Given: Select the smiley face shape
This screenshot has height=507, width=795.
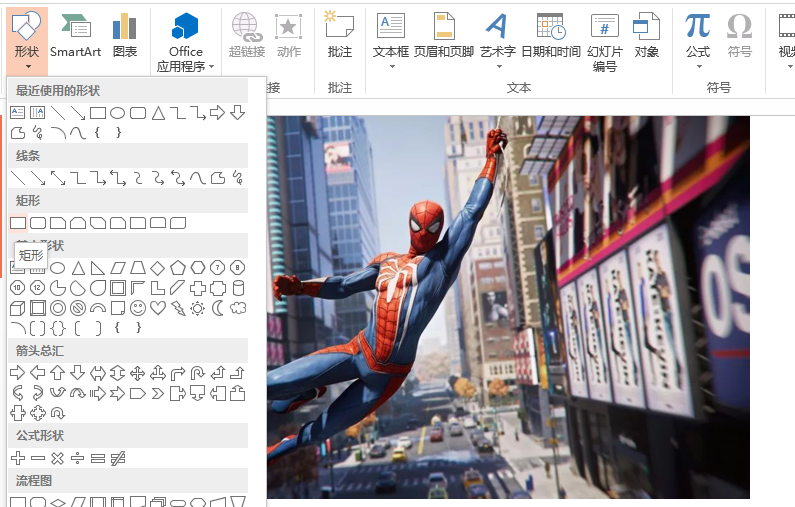Looking at the screenshot, I should pyautogui.click(x=137, y=308).
